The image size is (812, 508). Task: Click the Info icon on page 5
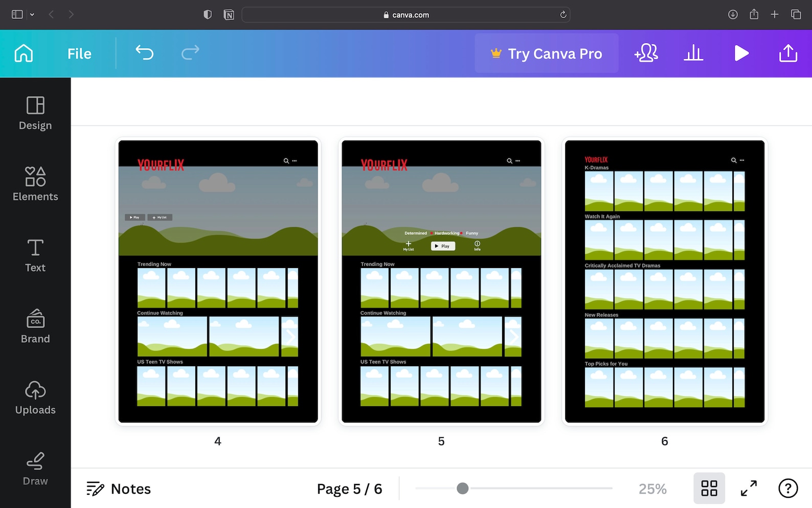[477, 245]
